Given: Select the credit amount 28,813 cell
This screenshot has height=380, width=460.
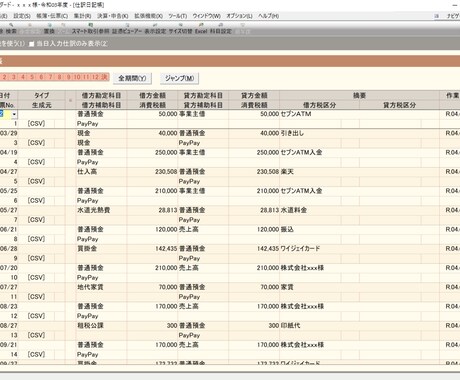Looking at the screenshot, I should [254, 210].
